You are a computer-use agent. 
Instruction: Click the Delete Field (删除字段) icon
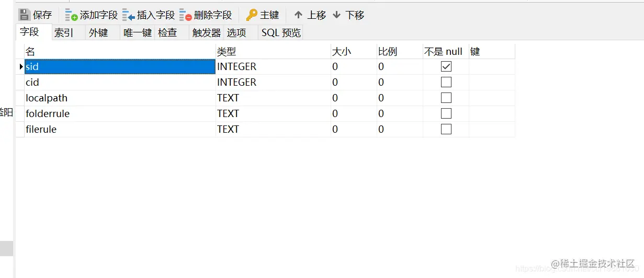tap(185, 15)
